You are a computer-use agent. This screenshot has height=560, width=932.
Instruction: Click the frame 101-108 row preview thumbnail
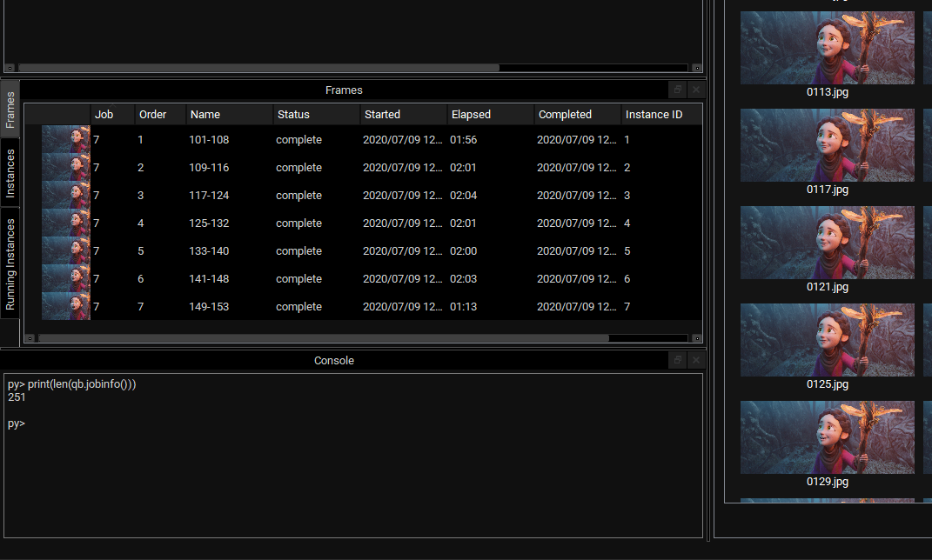66,140
